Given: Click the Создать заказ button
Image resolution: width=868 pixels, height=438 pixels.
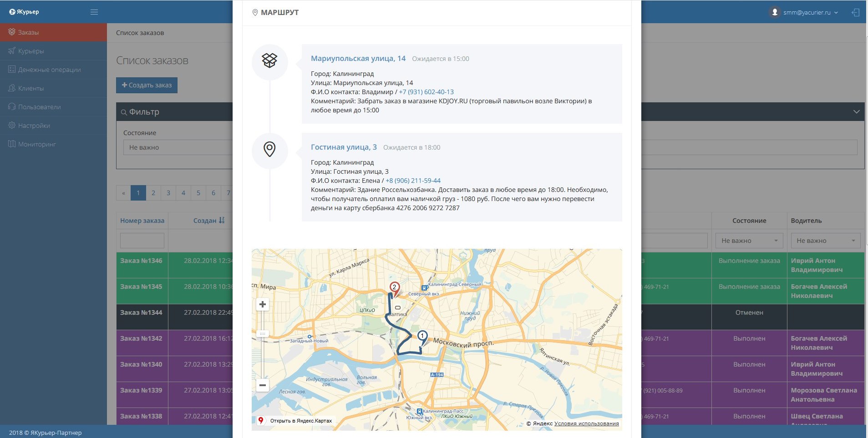Looking at the screenshot, I should (147, 85).
